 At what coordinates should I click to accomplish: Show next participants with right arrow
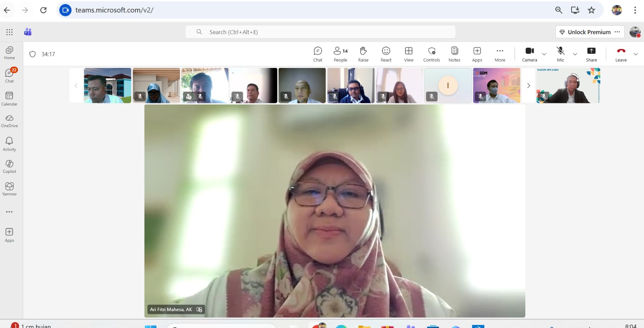click(x=528, y=86)
